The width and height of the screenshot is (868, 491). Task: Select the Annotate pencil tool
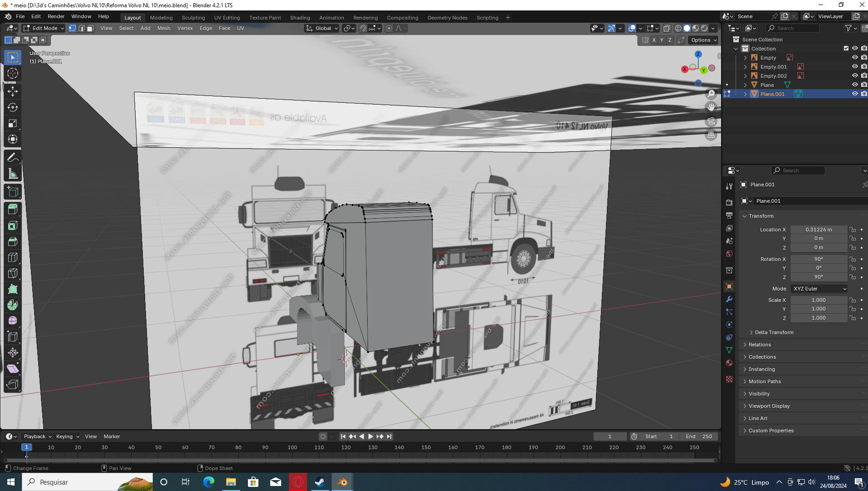[13, 158]
